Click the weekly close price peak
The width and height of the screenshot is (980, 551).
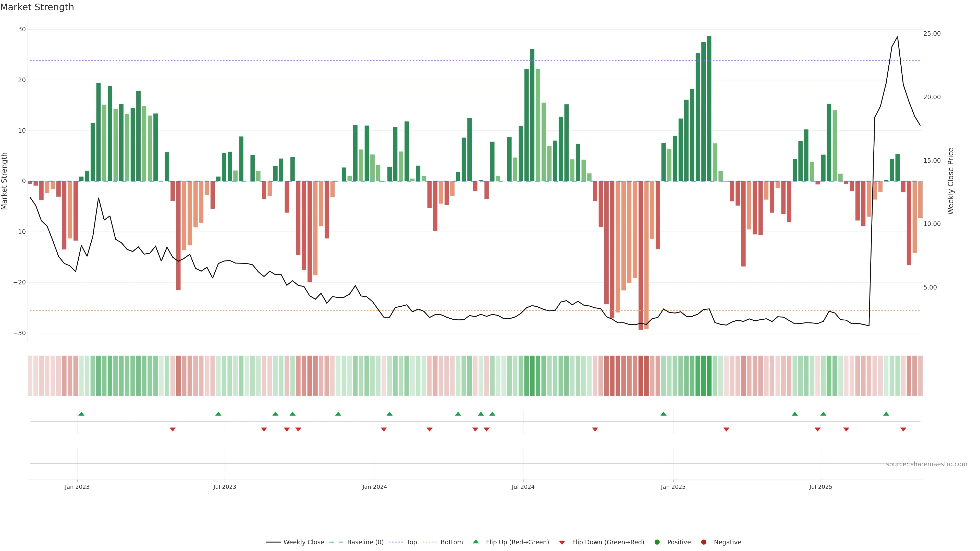click(x=898, y=37)
